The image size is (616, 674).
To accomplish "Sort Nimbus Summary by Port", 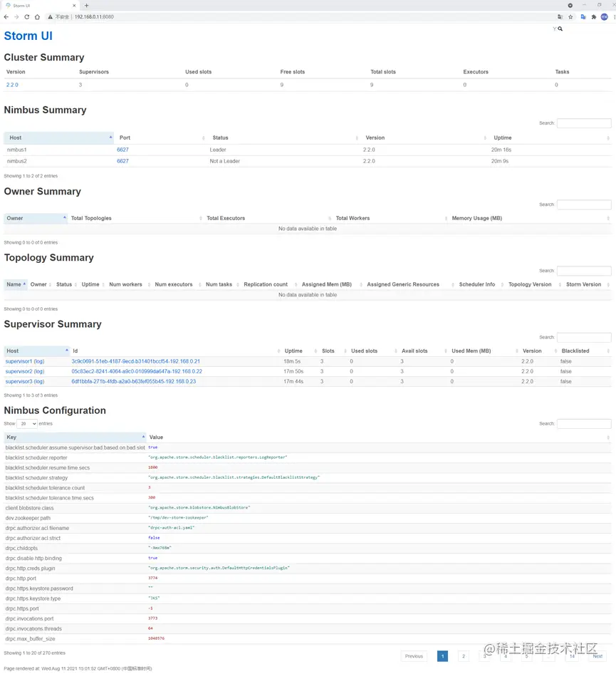I will coord(161,138).
